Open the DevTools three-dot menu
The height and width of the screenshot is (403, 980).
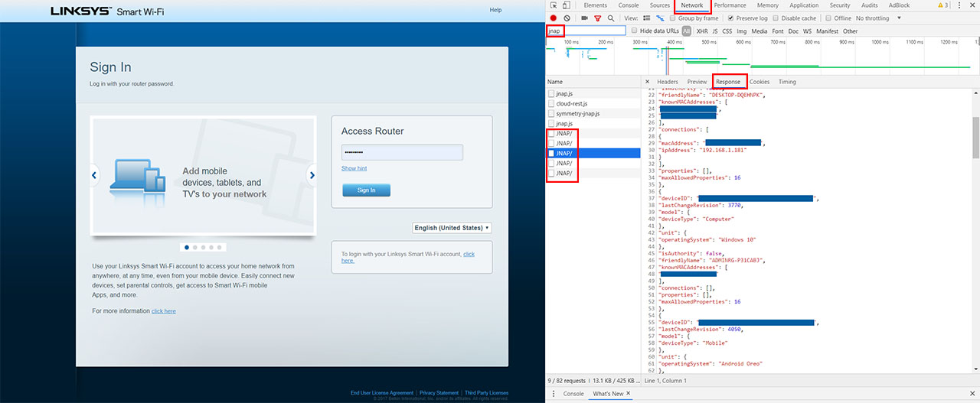(x=959, y=5)
